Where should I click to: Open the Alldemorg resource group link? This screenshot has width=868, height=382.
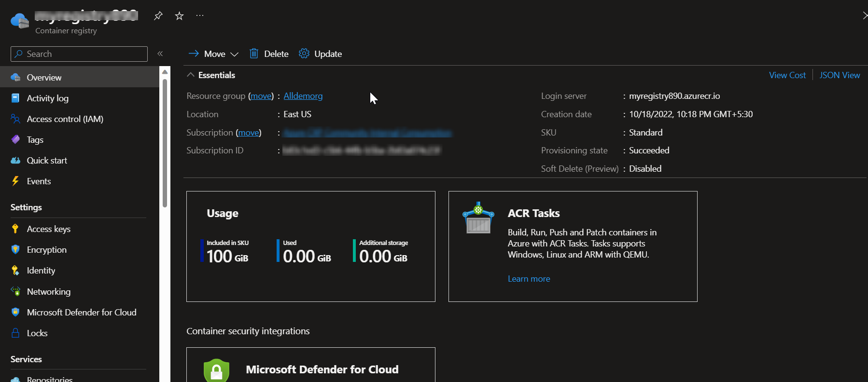[303, 95]
